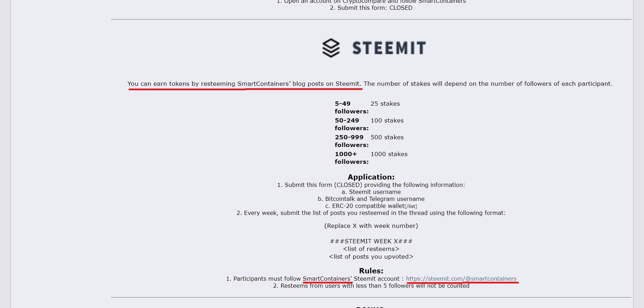Click the '50-249 followers:' label

351,124
